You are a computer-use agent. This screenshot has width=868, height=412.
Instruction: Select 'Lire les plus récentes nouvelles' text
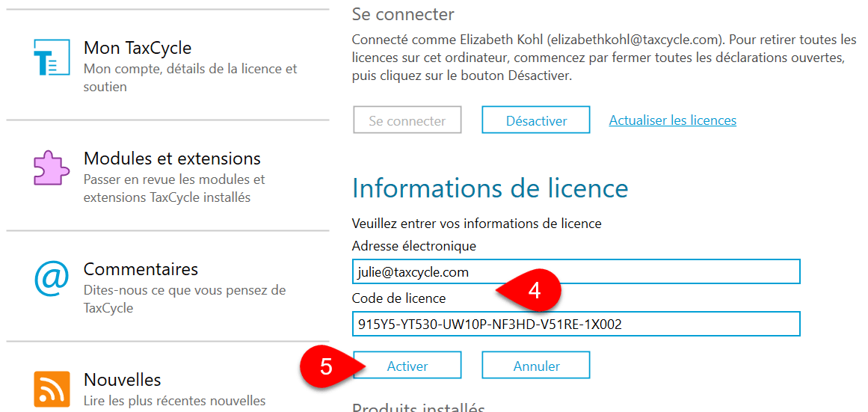[x=174, y=400]
